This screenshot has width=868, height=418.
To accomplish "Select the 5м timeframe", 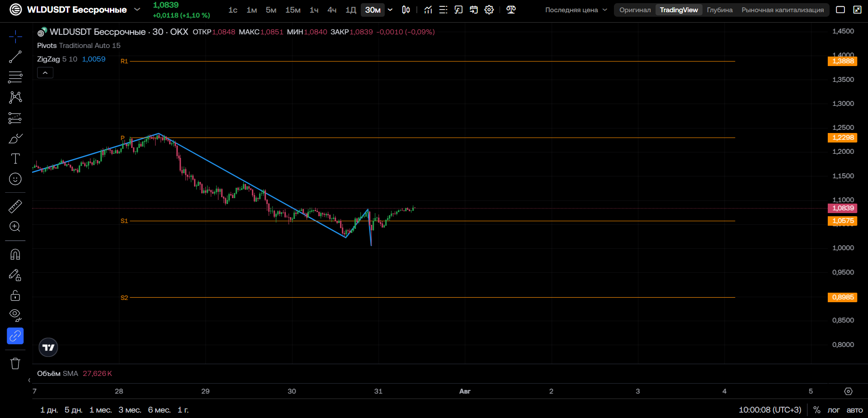I will click(x=271, y=10).
